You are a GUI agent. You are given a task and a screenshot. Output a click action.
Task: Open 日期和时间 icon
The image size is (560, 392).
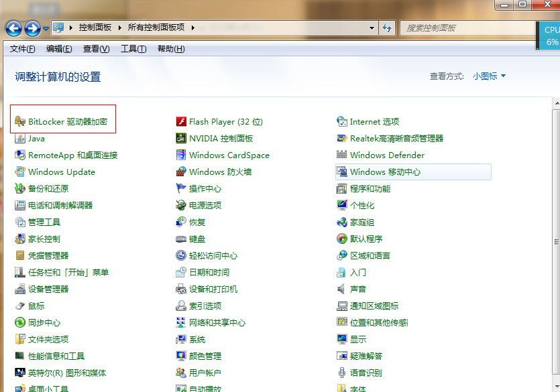(181, 273)
